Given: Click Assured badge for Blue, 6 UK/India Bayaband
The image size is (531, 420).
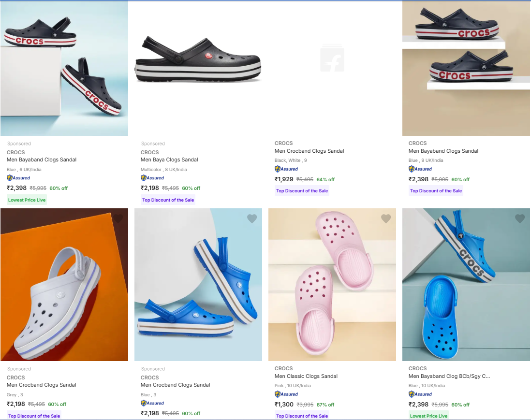Looking at the screenshot, I should coord(18,178).
